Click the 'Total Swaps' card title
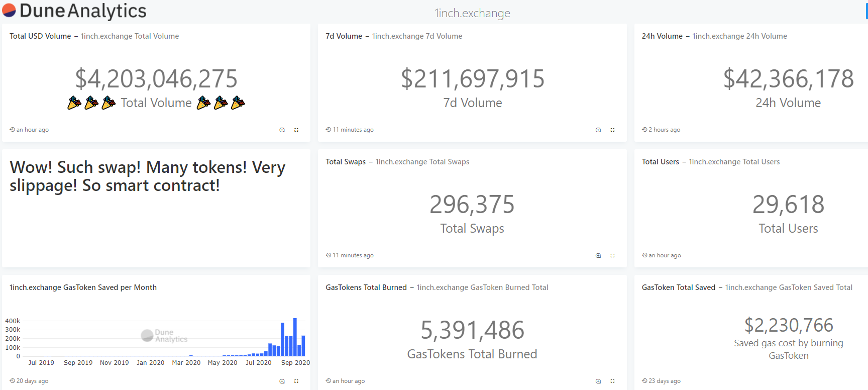The image size is (868, 390). click(x=346, y=162)
